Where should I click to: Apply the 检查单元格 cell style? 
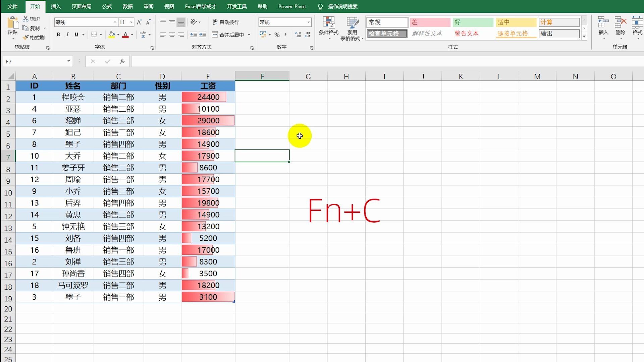click(387, 34)
